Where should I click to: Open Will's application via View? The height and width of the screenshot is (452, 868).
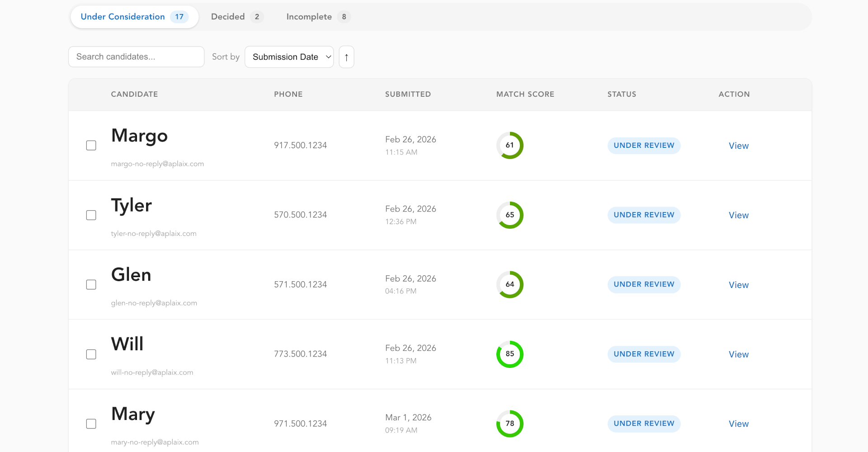(x=739, y=354)
